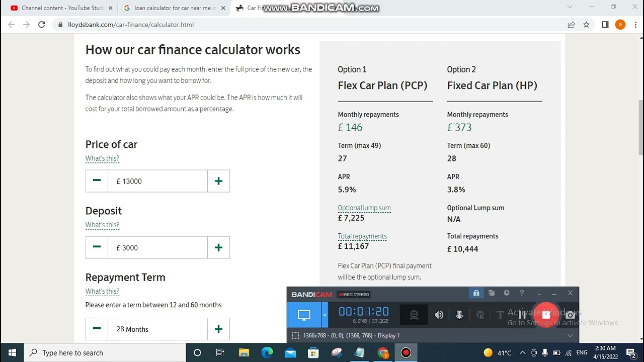
Task: Show hidden system tray icons
Action: (522, 353)
